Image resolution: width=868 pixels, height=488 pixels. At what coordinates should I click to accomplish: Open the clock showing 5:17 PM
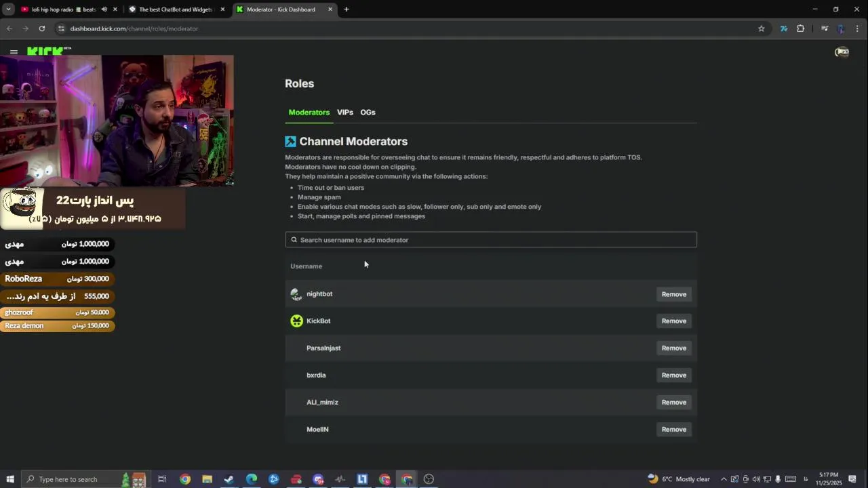pyautogui.click(x=829, y=479)
